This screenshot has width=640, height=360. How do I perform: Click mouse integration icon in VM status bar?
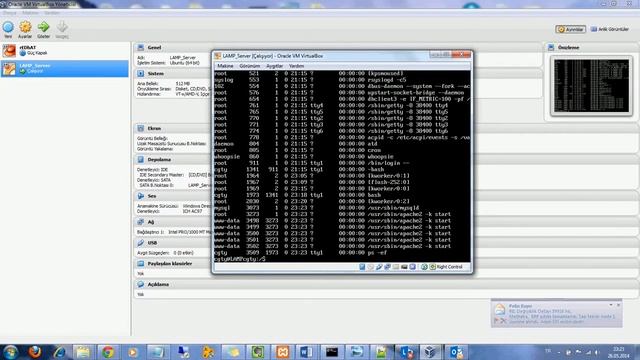(x=424, y=267)
